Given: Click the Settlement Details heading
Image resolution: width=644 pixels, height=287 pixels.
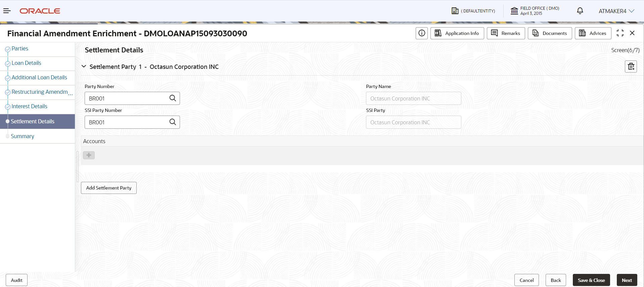Looking at the screenshot, I should [114, 50].
